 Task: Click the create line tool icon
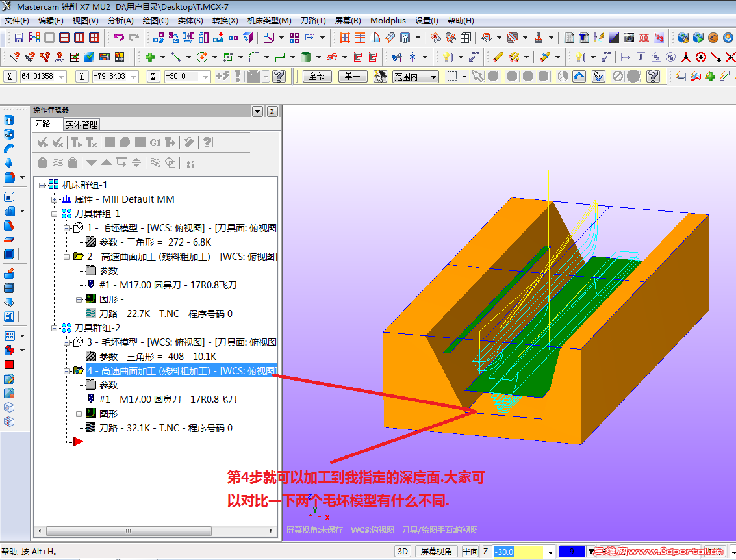pyautogui.click(x=176, y=57)
